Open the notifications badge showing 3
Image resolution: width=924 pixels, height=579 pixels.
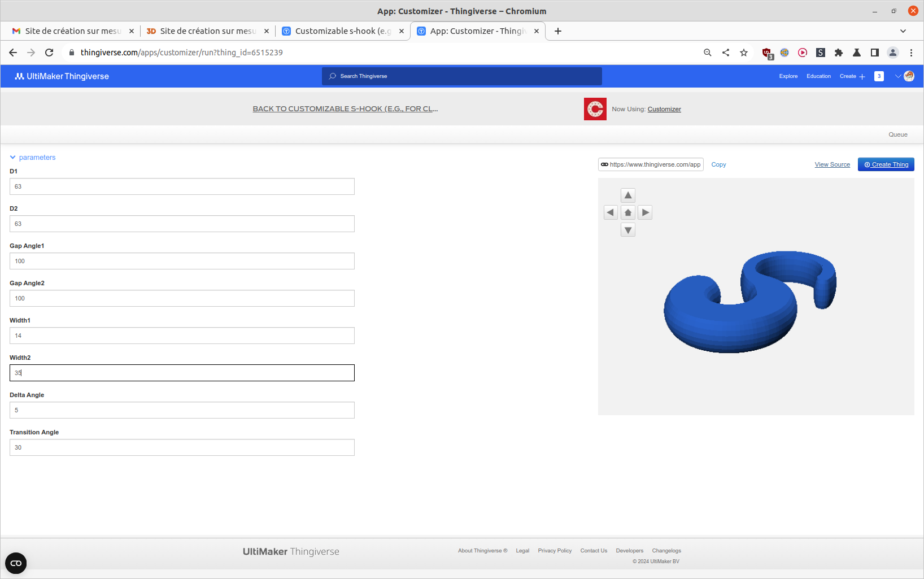[879, 76]
